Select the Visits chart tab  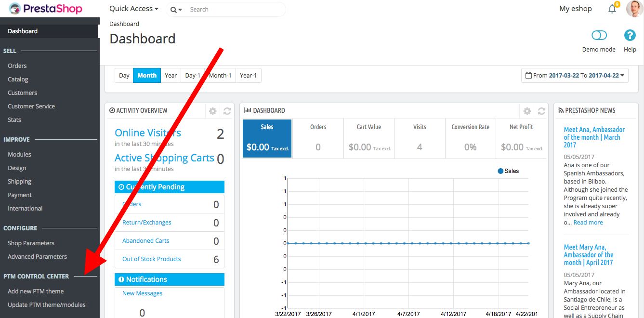(x=420, y=139)
